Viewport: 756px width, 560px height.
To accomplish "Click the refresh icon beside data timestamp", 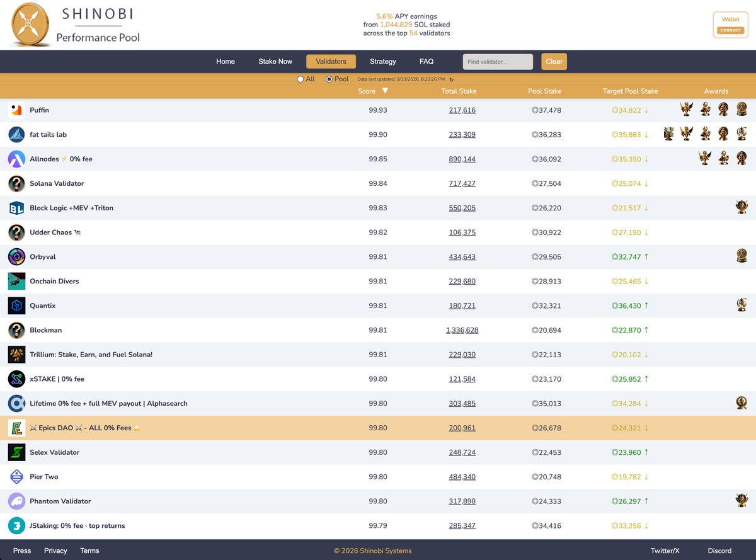I will [452, 79].
